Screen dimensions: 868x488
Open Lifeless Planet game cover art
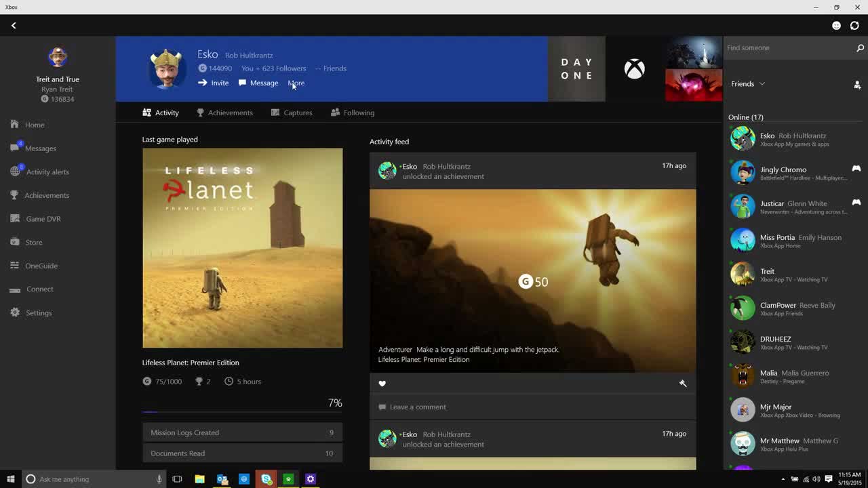pyautogui.click(x=242, y=248)
